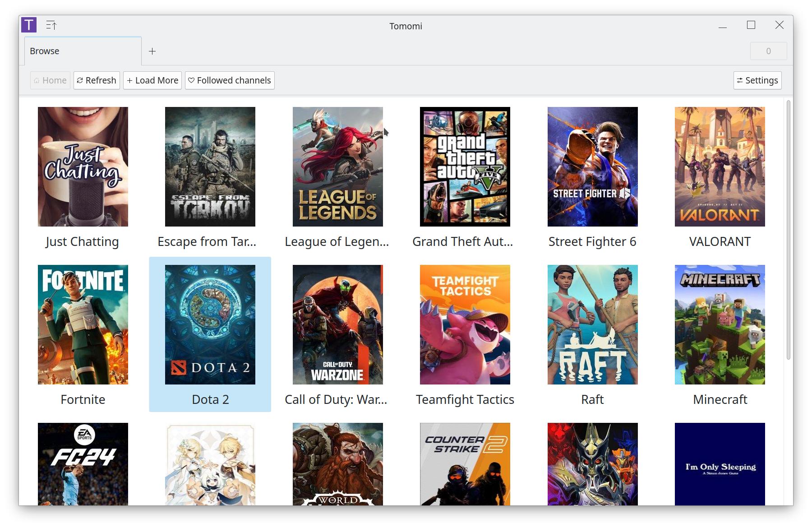Switch to the Browse tab
Image resolution: width=812 pixels, height=528 pixels.
83,51
